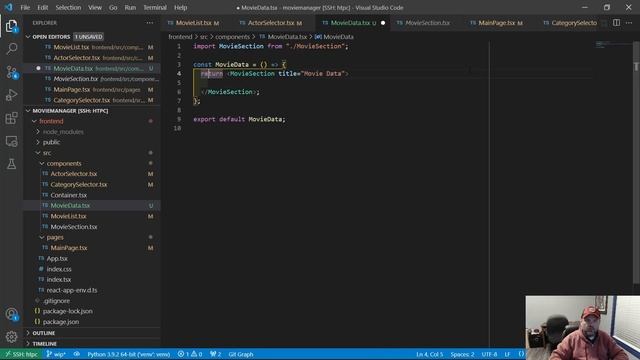Click the VS Code logo icon

pyautogui.click(x=9, y=7)
